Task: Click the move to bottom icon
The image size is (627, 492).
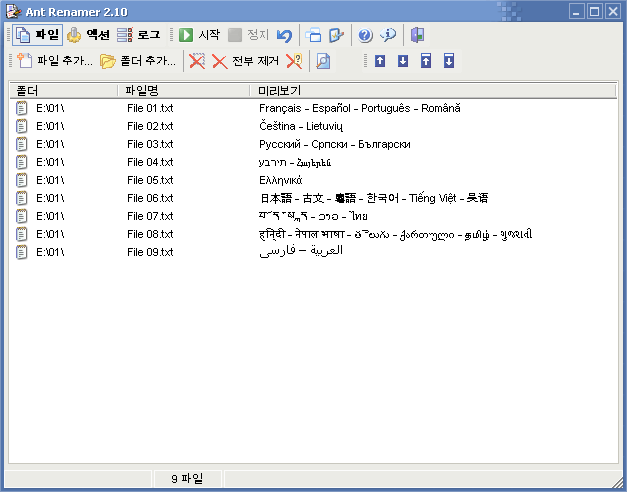Action: coord(449,61)
